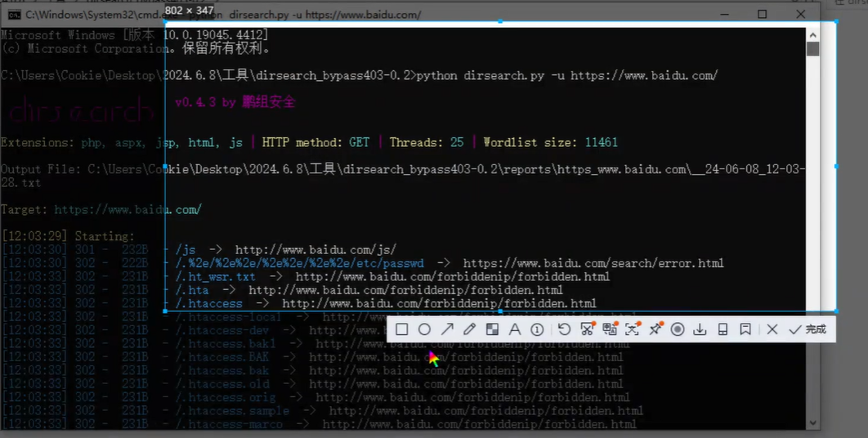868x438 pixels.
Task: Click the '/.hta' result path
Action: coord(192,289)
